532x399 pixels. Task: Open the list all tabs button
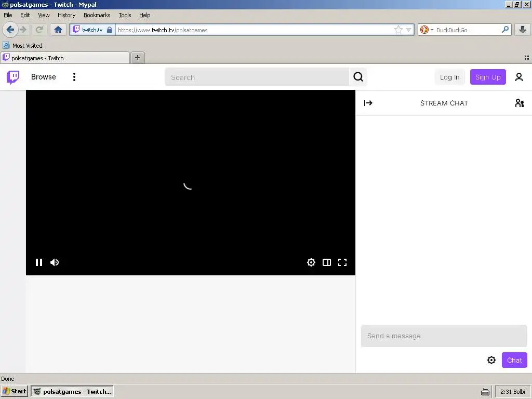[x=527, y=58]
